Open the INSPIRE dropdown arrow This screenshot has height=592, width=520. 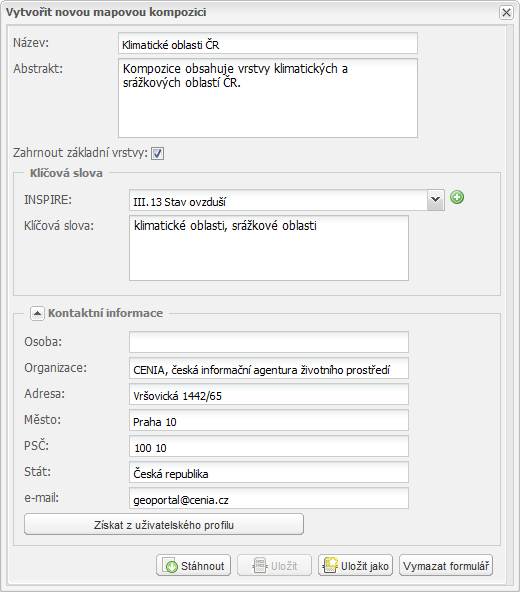coord(435,200)
